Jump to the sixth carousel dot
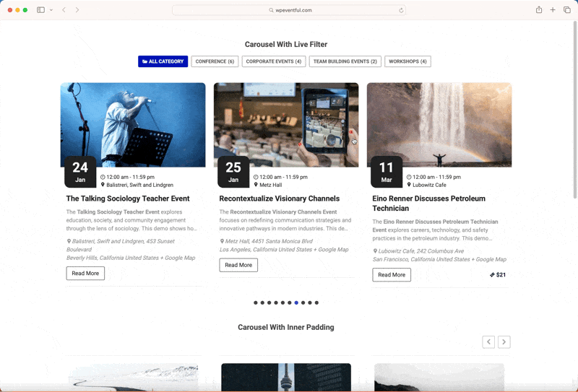This screenshot has width=578, height=392. coord(290,302)
